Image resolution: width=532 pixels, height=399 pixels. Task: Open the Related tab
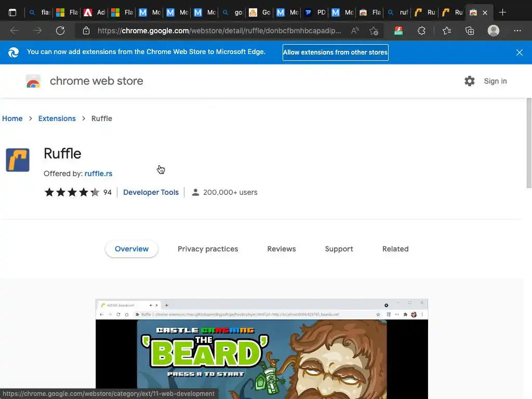(395, 249)
